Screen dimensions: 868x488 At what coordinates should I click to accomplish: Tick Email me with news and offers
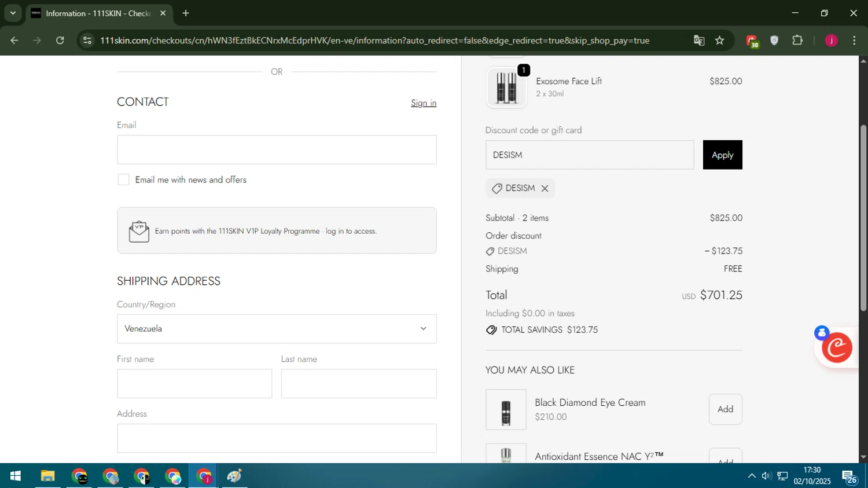coord(123,180)
